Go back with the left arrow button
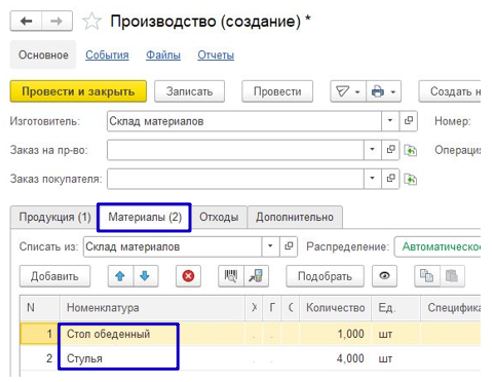Screen dimensions: 492x382 [26, 21]
